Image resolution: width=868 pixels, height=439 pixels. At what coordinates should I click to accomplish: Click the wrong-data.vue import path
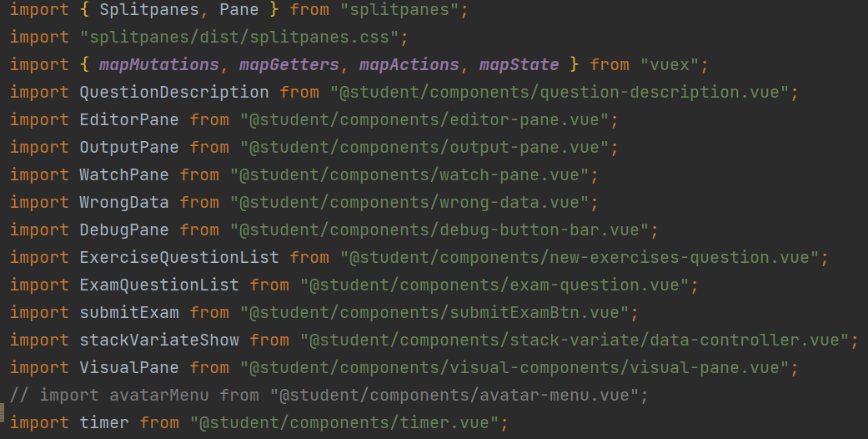pos(409,202)
